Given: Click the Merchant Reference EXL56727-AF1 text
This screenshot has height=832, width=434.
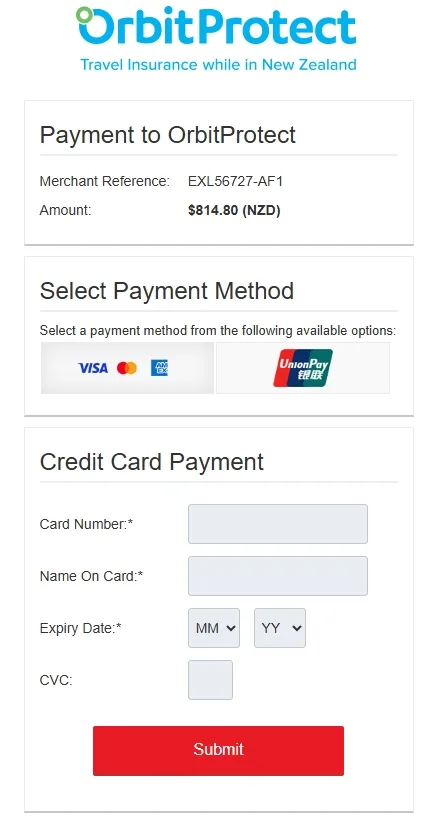Looking at the screenshot, I should 236,181.
